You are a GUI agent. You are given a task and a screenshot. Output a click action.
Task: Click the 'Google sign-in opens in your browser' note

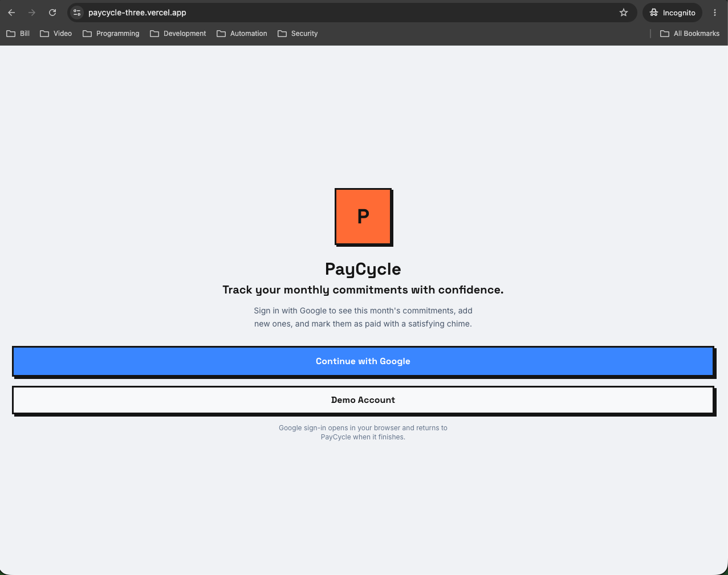(x=363, y=432)
